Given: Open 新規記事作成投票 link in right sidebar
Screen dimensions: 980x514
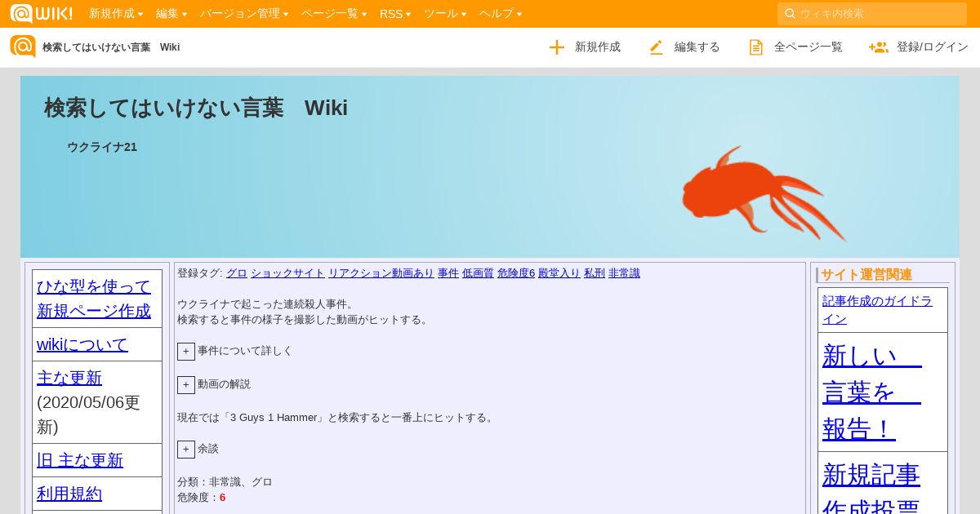Looking at the screenshot, I should pos(871,488).
